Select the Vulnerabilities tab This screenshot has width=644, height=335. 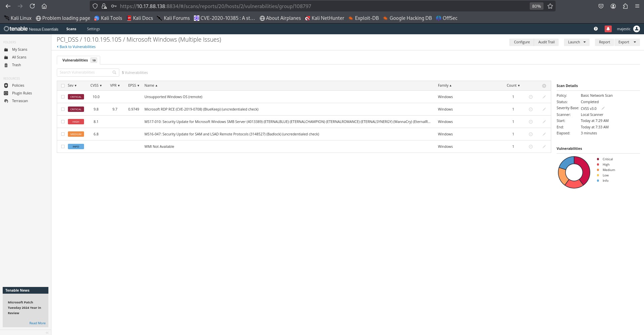79,60
